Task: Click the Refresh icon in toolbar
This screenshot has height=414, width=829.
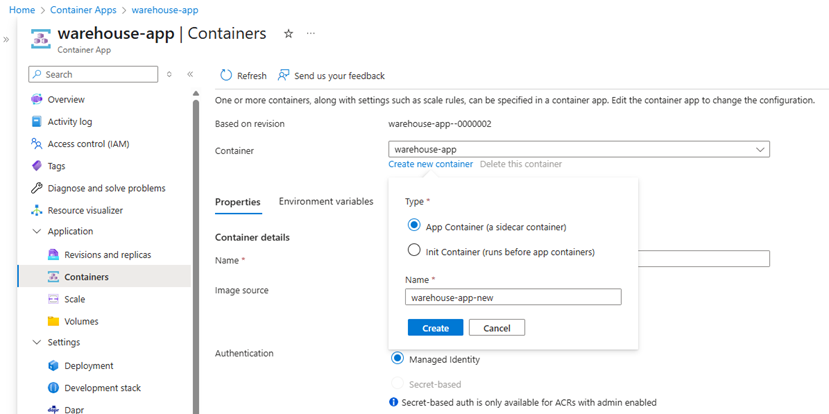Action: click(226, 76)
